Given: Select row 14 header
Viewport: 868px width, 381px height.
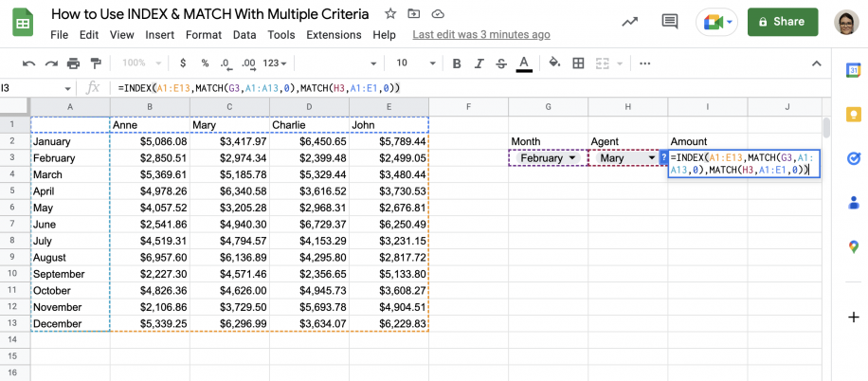Looking at the screenshot, I should [15, 339].
